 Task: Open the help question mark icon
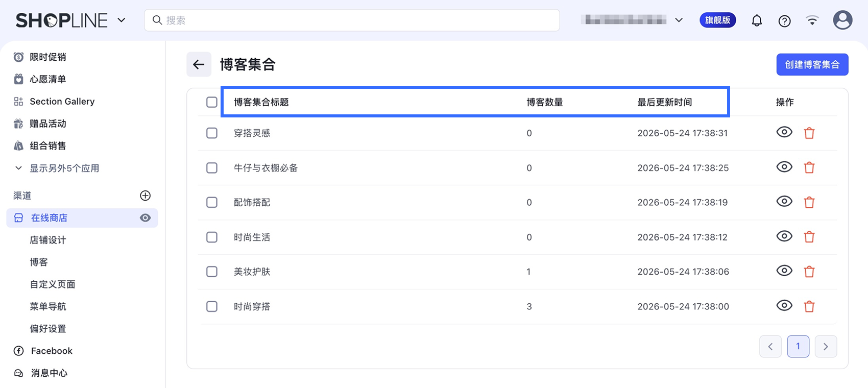[x=784, y=20]
